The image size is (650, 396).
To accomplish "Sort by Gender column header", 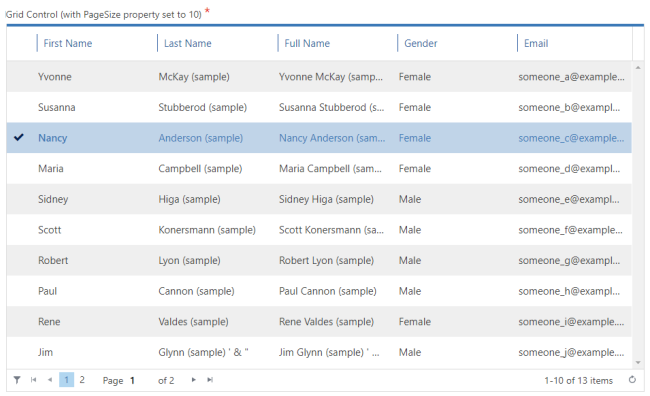I will click(x=420, y=43).
